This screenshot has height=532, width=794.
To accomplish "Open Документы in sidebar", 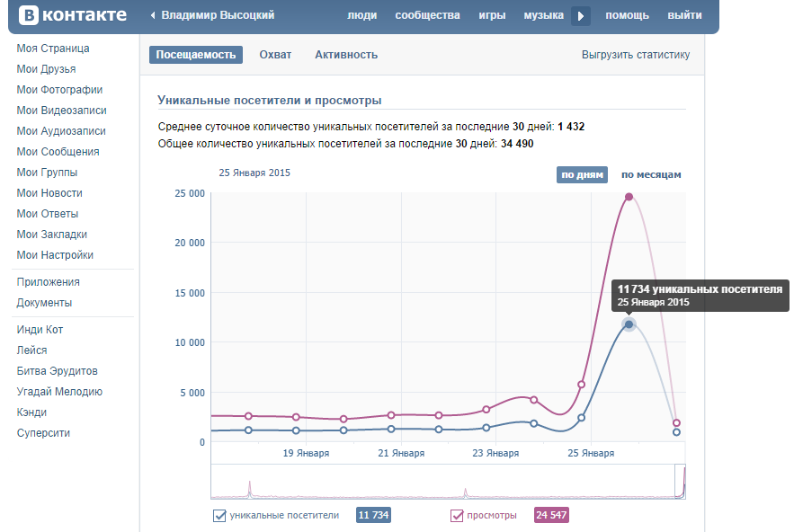I will [x=44, y=303].
